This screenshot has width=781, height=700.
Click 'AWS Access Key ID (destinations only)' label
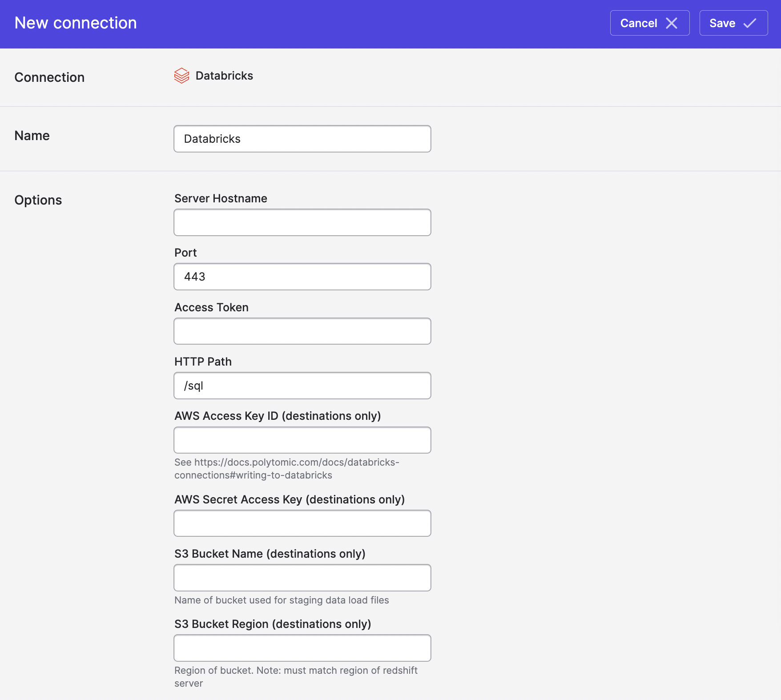[278, 416]
